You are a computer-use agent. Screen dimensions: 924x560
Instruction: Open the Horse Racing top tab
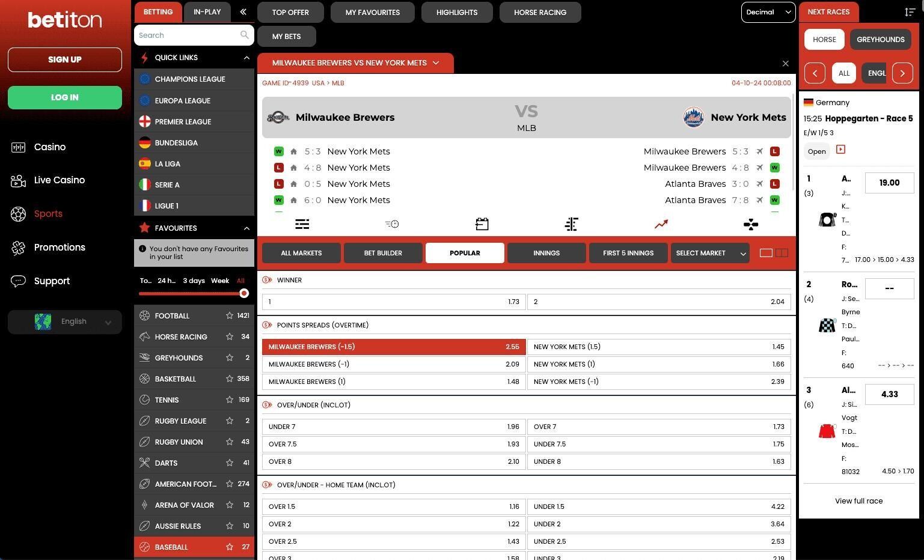[x=540, y=12]
